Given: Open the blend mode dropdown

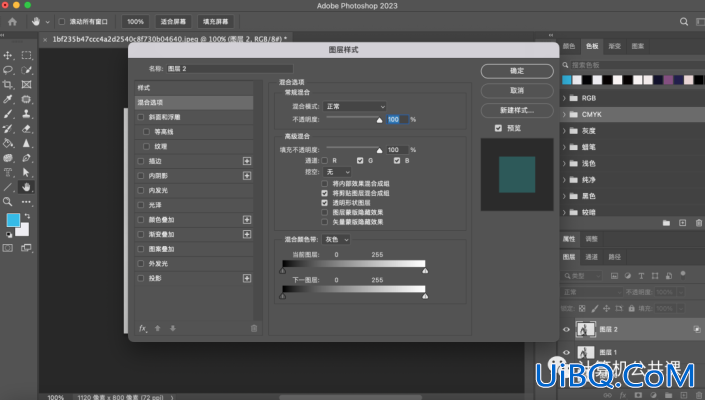Looking at the screenshot, I should pyautogui.click(x=355, y=107).
